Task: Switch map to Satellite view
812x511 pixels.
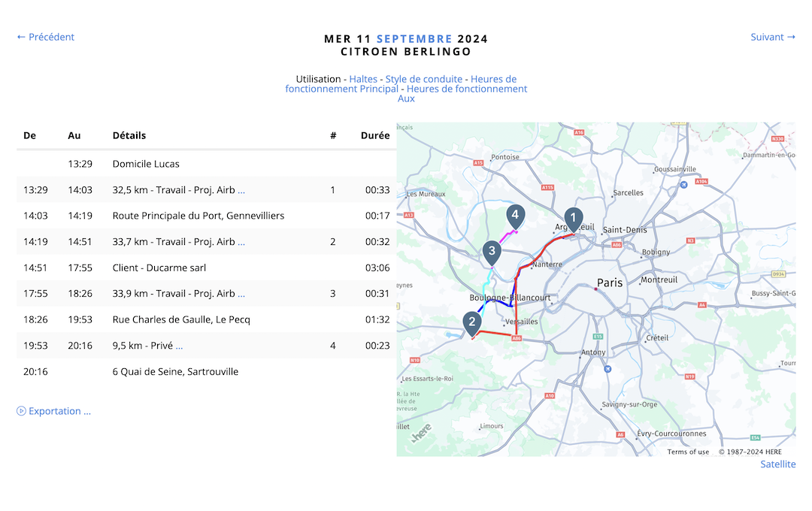Action: coord(778,464)
